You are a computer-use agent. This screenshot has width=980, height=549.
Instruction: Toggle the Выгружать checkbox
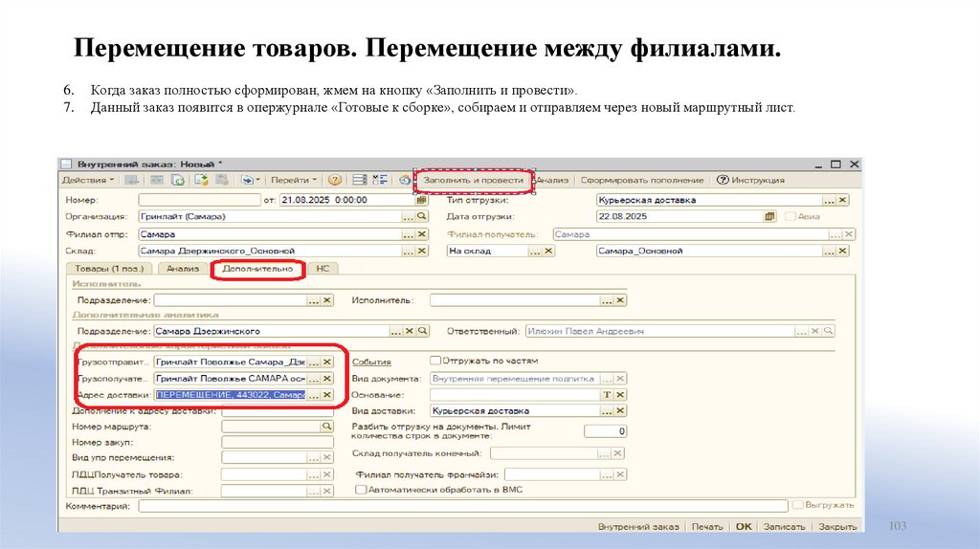pyautogui.click(x=797, y=505)
